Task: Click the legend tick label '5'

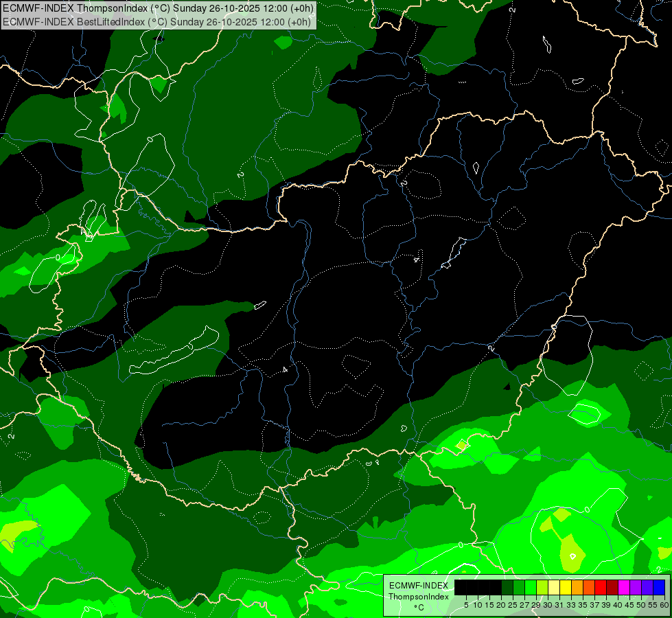Action: (x=466, y=605)
